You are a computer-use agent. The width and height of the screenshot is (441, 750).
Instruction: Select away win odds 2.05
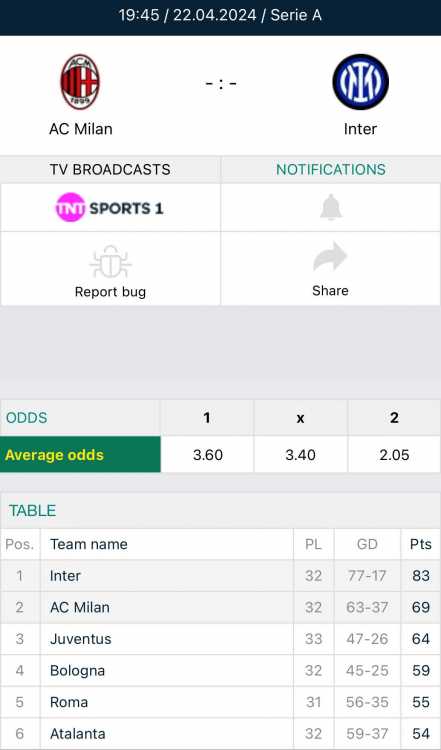[x=395, y=454]
